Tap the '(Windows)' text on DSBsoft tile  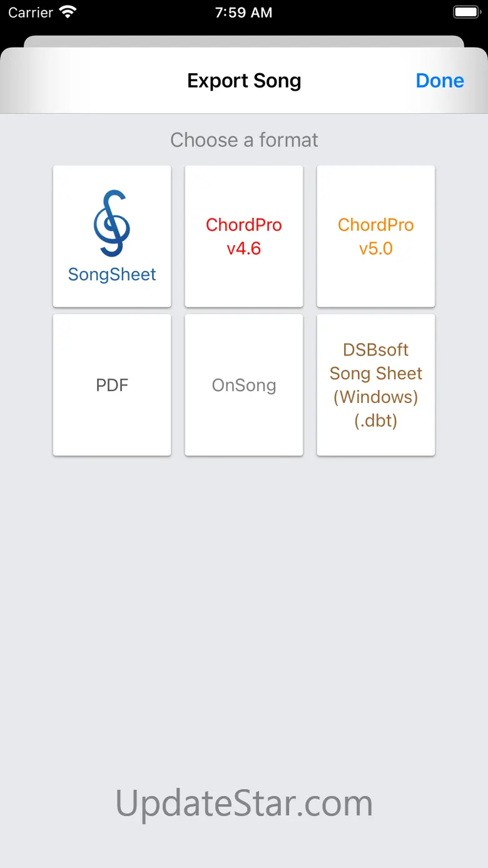pyautogui.click(x=376, y=397)
